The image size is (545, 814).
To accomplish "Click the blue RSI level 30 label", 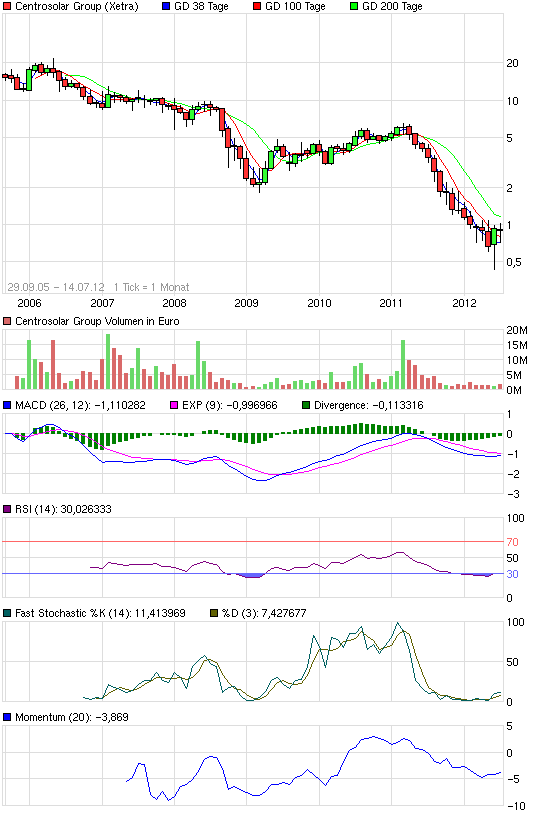I will 512,574.
